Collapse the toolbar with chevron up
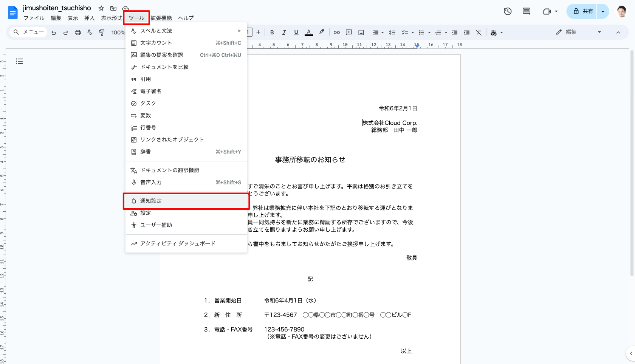 point(618,33)
